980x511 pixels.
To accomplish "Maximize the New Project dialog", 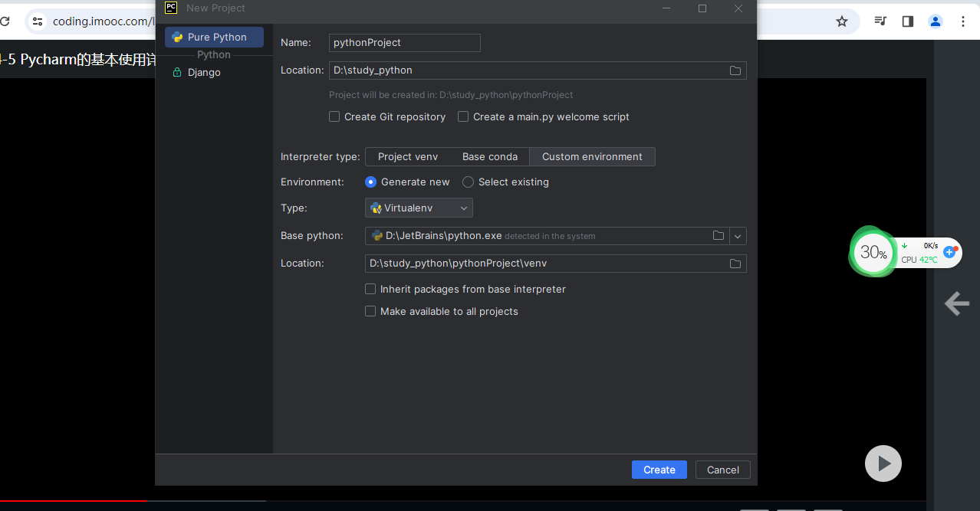I will (x=702, y=8).
